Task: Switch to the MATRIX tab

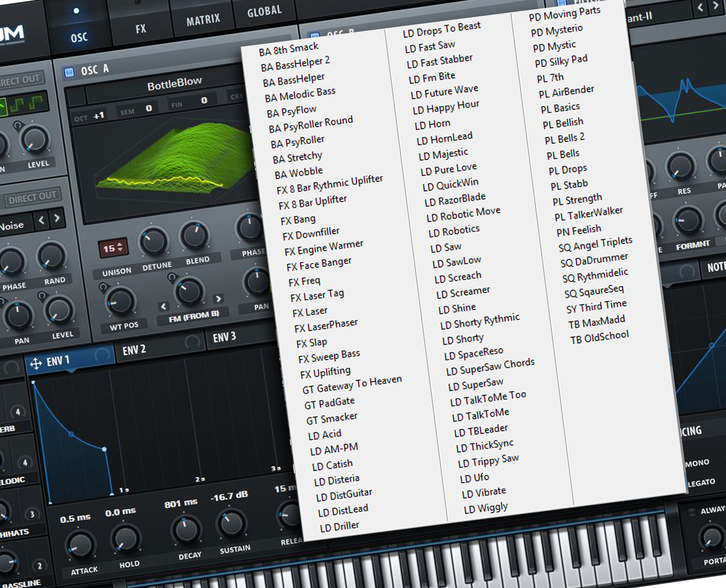Action: coord(203,20)
